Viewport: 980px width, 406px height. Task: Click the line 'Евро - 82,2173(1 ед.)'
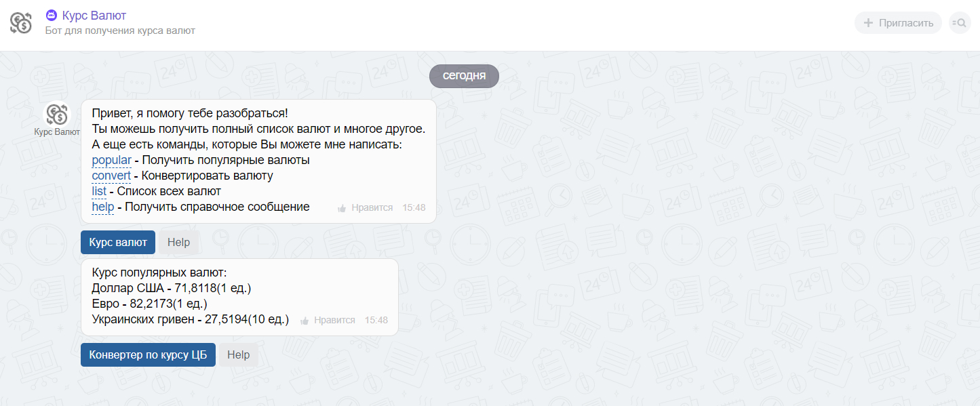pyautogui.click(x=149, y=304)
